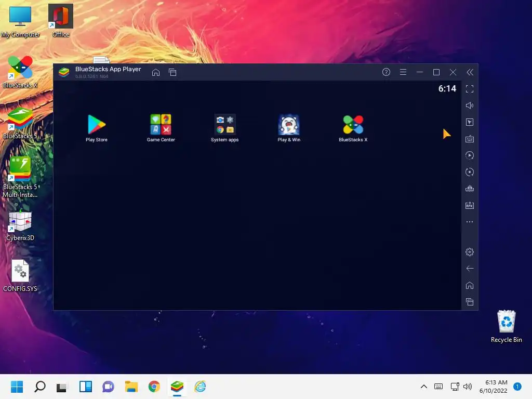Open keyboard game controls in side toolbar

tap(470, 139)
